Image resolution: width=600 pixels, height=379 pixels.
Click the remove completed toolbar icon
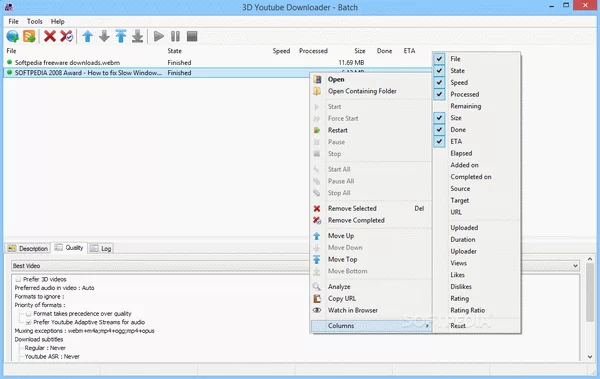pyautogui.click(x=67, y=36)
